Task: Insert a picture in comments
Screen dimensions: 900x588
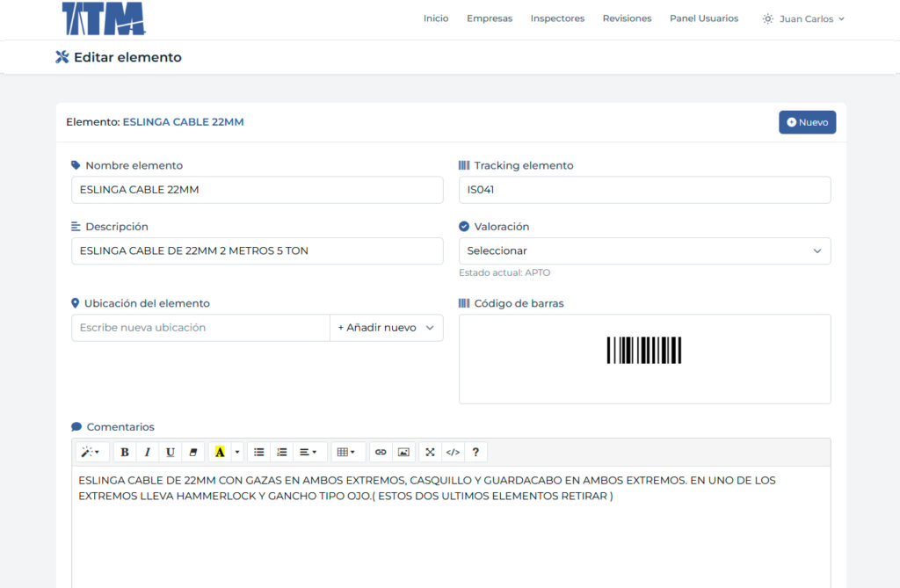Action: point(403,453)
